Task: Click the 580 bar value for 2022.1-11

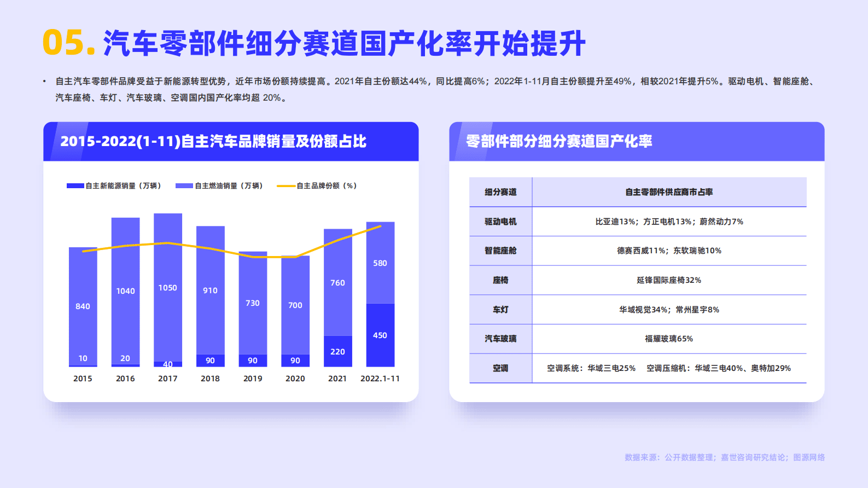Action: [x=380, y=263]
